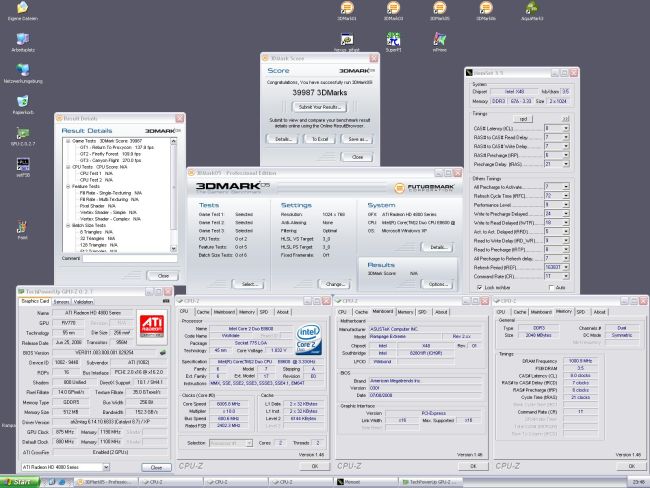Enable the Auto checkbox in MemSet

pyautogui.click(x=551, y=287)
